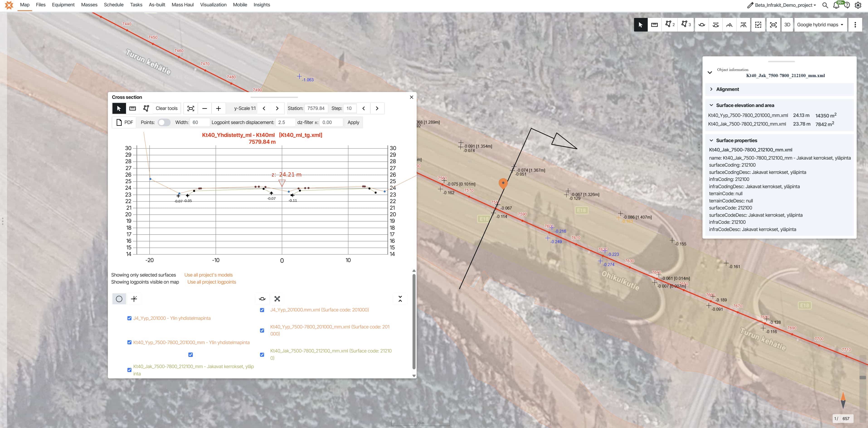Screen dimensions: 868x428
Task: Fit cross section view to extents
Action: coord(191,108)
